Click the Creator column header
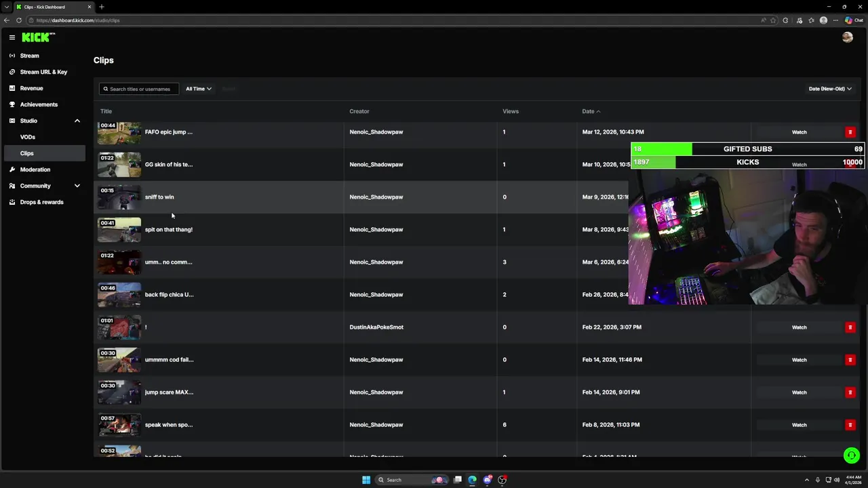This screenshot has width=868, height=488. click(359, 111)
